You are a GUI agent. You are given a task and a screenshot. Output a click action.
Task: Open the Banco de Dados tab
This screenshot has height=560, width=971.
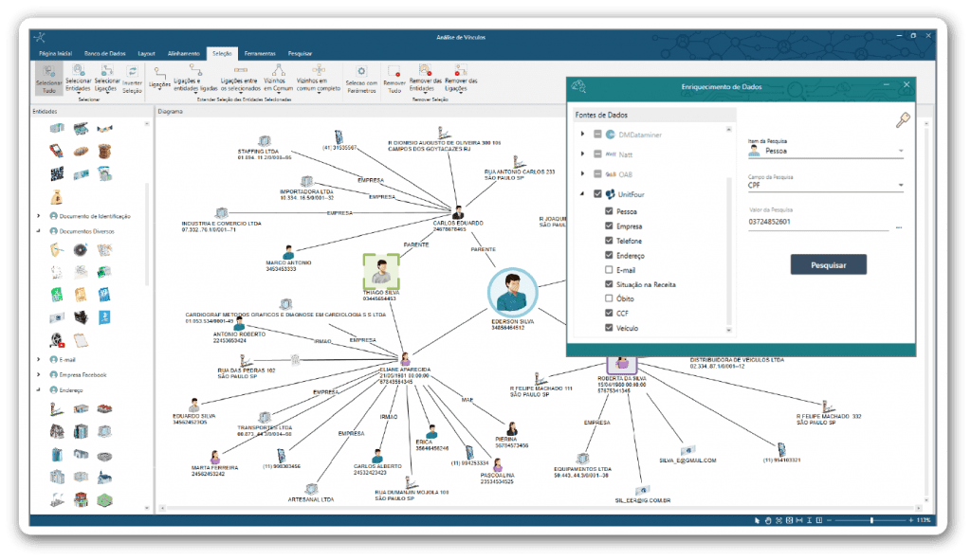(x=105, y=54)
